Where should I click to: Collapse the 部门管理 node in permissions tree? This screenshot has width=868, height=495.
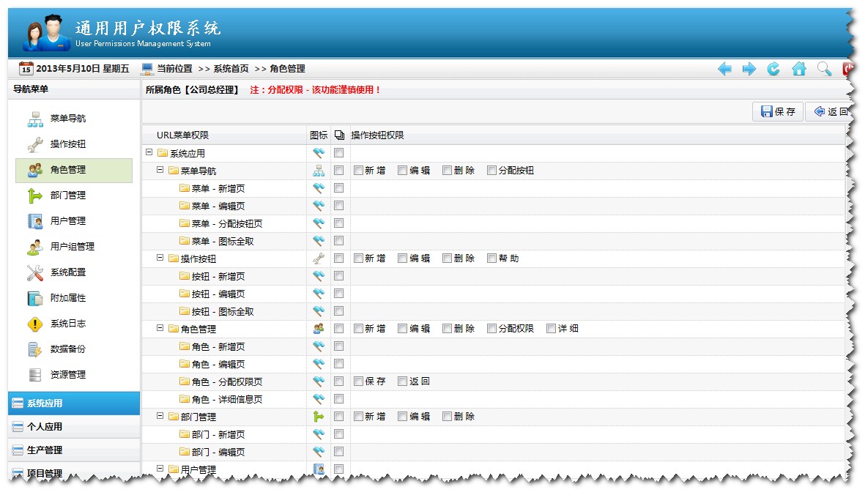click(x=160, y=416)
